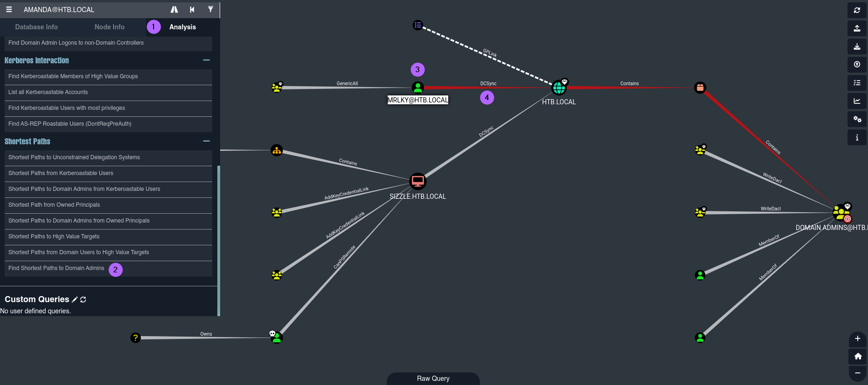Run Find Kerberoastable Users with most privileges
868x385 pixels.
[108, 108]
